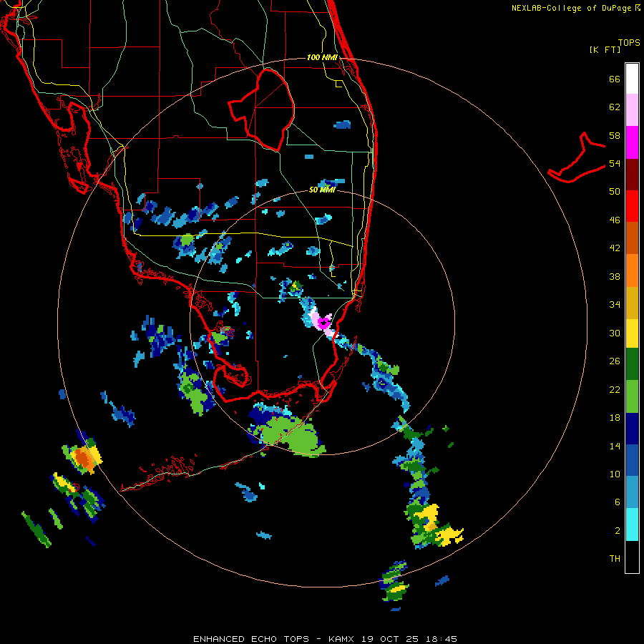The image size is (644, 644).
Task: Click the 50 NMI range ring label
Action: pos(322,190)
